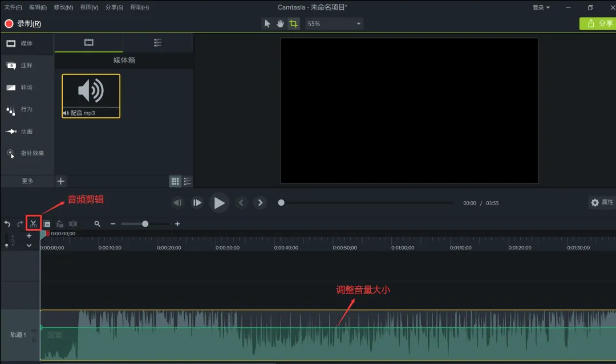Open the 注释 annotations panel

point(27,65)
